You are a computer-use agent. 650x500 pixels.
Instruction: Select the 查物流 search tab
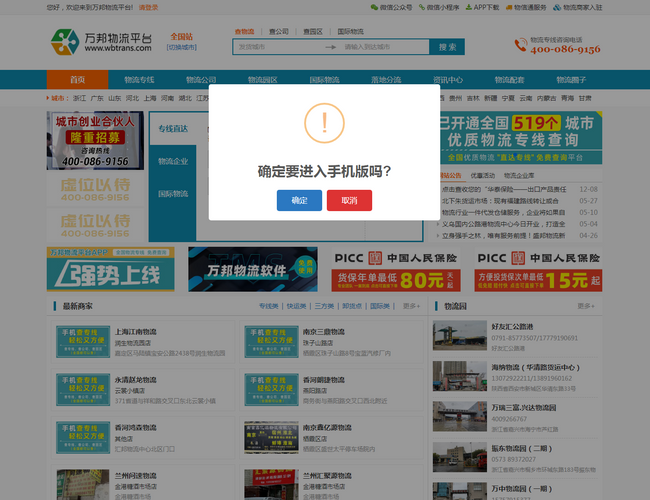(245, 32)
